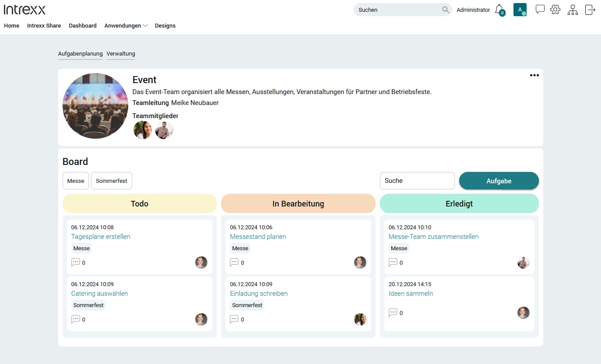This screenshot has width=601, height=364.
Task: Click the Event team title
Action: [144, 80]
